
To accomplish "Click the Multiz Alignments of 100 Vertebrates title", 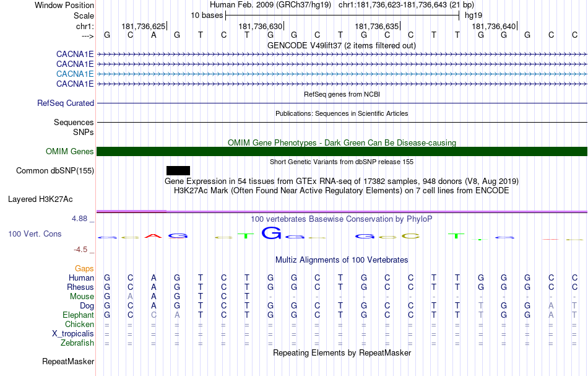I will (342, 260).
